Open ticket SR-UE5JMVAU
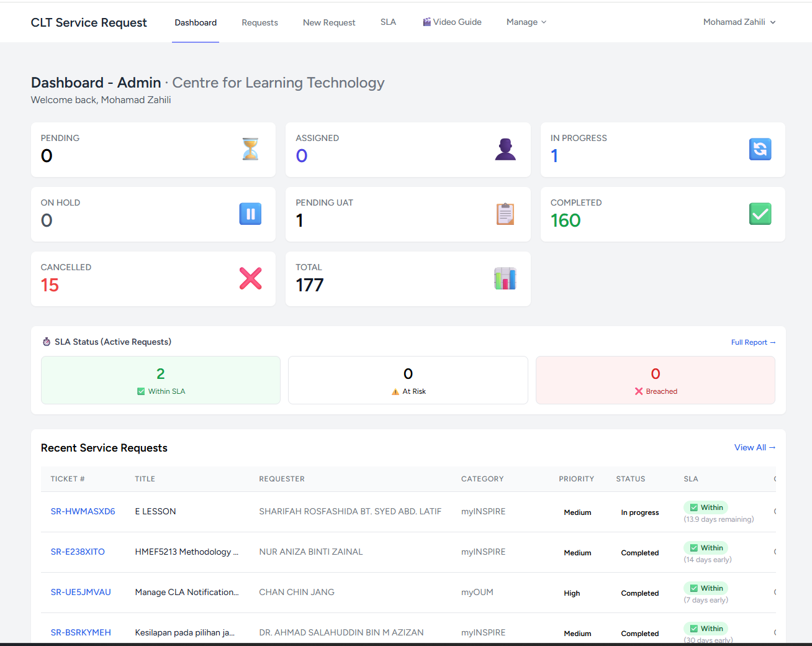812x646 pixels. click(x=81, y=592)
